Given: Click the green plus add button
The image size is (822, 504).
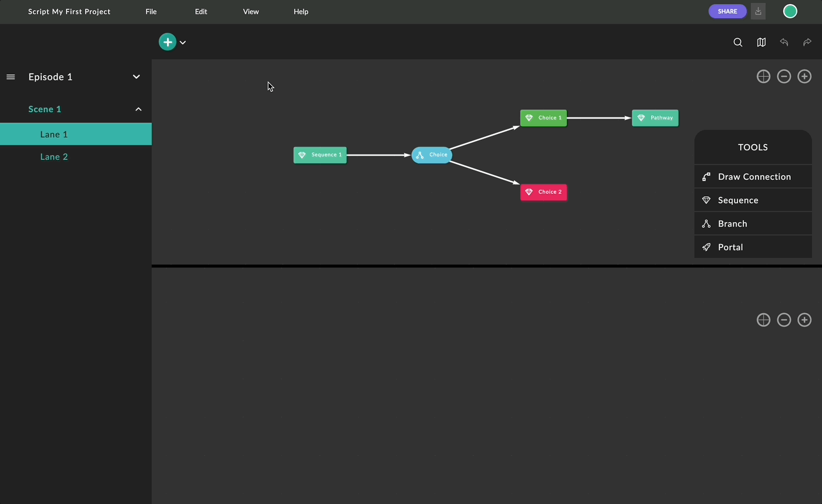Looking at the screenshot, I should [168, 42].
